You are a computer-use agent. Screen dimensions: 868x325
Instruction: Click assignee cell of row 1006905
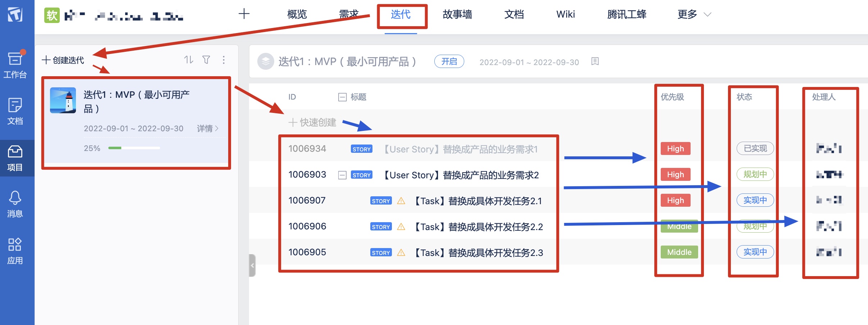coord(829,252)
